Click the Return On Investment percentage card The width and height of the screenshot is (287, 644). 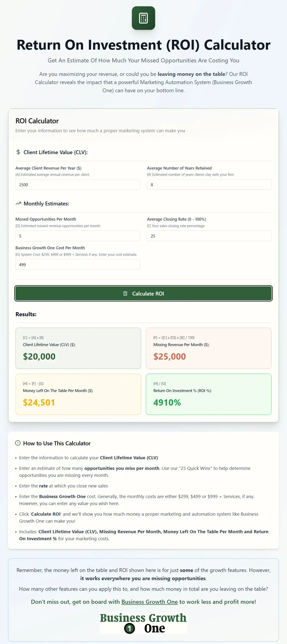click(209, 394)
